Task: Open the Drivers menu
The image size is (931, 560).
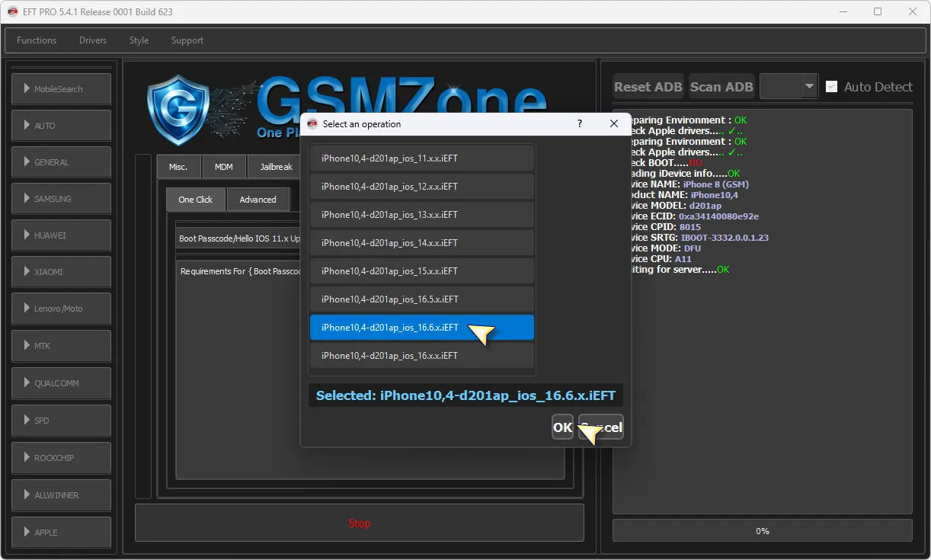Action: pos(93,40)
